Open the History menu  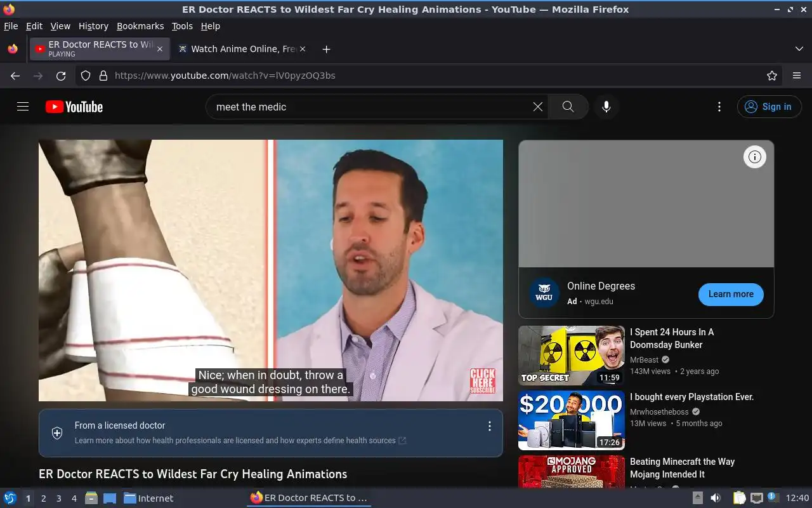(x=93, y=26)
